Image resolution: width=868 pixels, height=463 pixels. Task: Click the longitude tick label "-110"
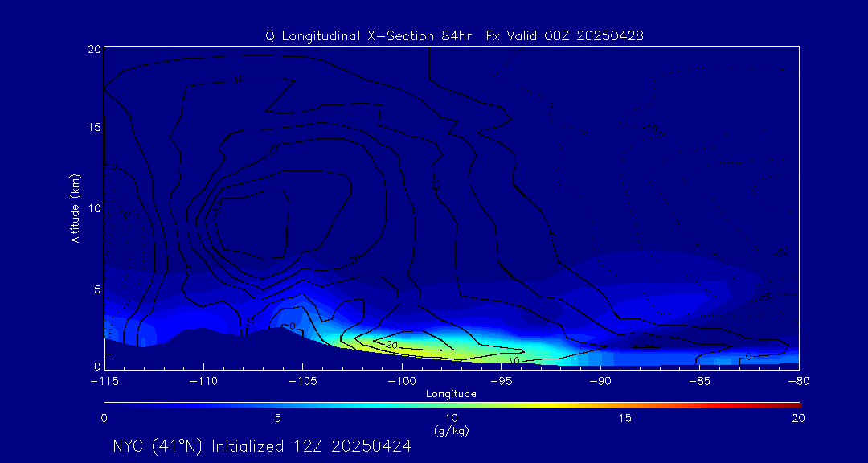pyautogui.click(x=203, y=381)
